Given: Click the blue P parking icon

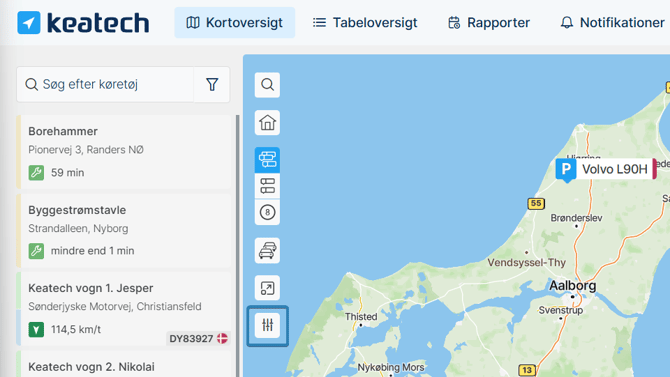Looking at the screenshot, I should (x=566, y=169).
